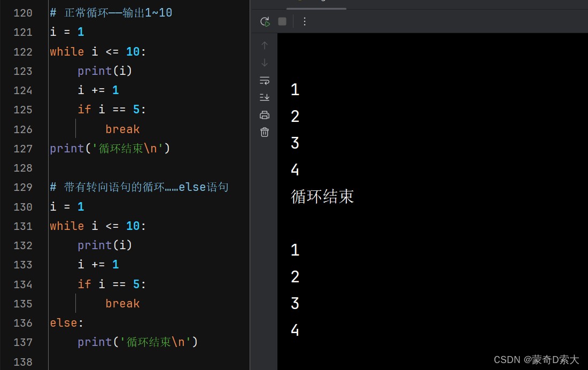
Task: Click 'while i <= 10:' on line 122
Action: click(98, 51)
